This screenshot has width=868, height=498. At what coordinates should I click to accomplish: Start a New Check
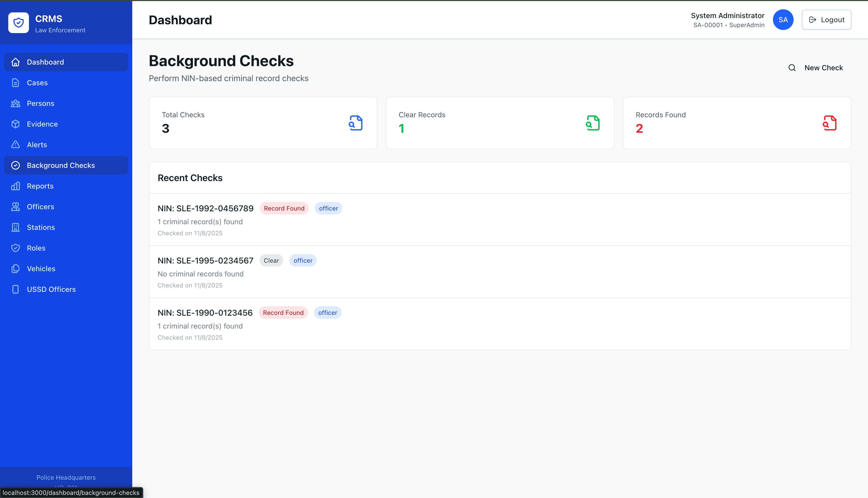(x=815, y=68)
